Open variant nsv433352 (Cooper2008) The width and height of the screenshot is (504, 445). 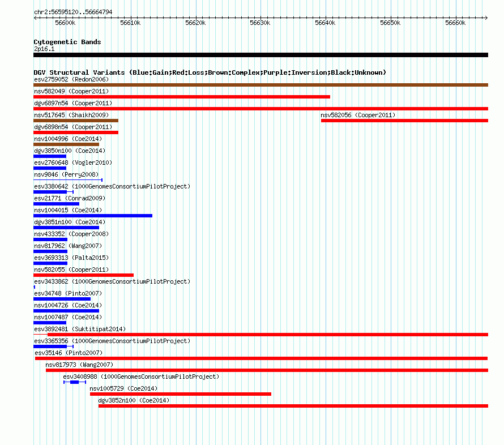pyautogui.click(x=71, y=234)
